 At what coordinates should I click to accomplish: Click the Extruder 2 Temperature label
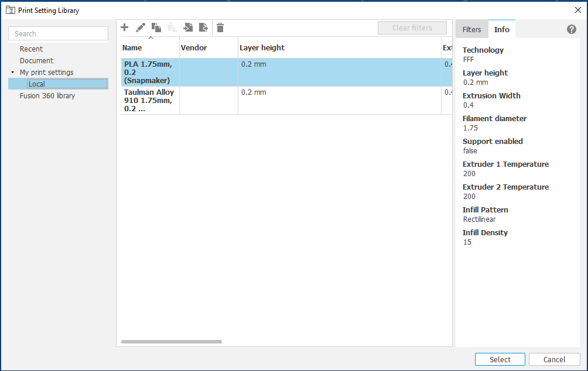505,187
